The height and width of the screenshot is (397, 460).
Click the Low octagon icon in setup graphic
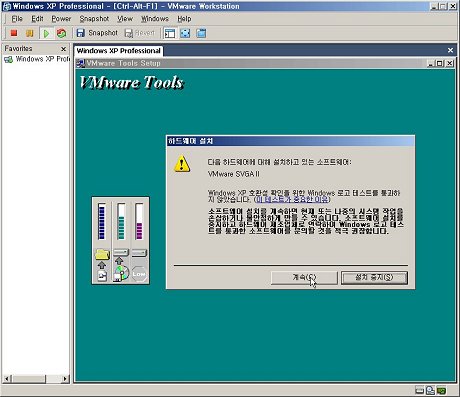(139, 274)
